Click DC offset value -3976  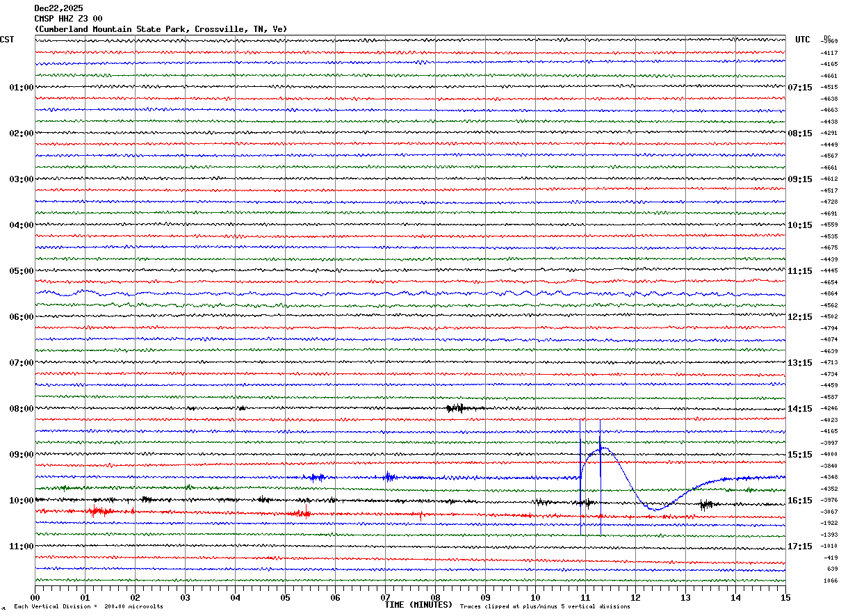(830, 501)
